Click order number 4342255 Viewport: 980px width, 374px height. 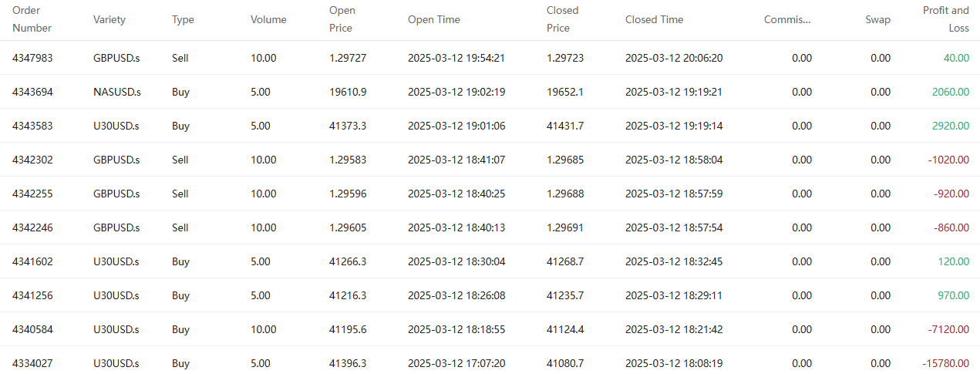[x=32, y=194]
